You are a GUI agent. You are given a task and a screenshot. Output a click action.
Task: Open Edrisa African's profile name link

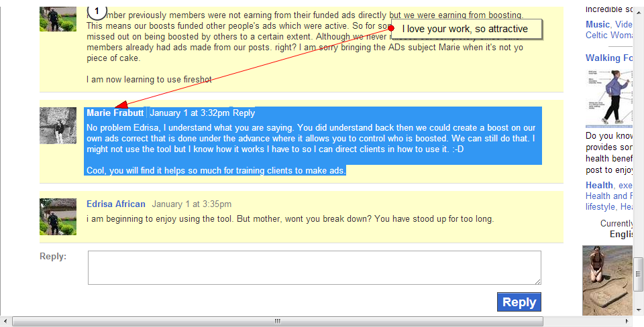[x=115, y=204]
